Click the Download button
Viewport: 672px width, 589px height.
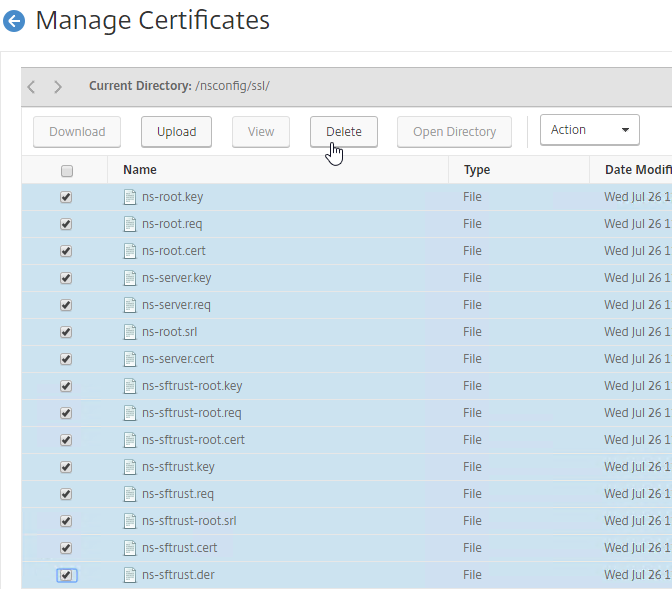pyautogui.click(x=77, y=132)
